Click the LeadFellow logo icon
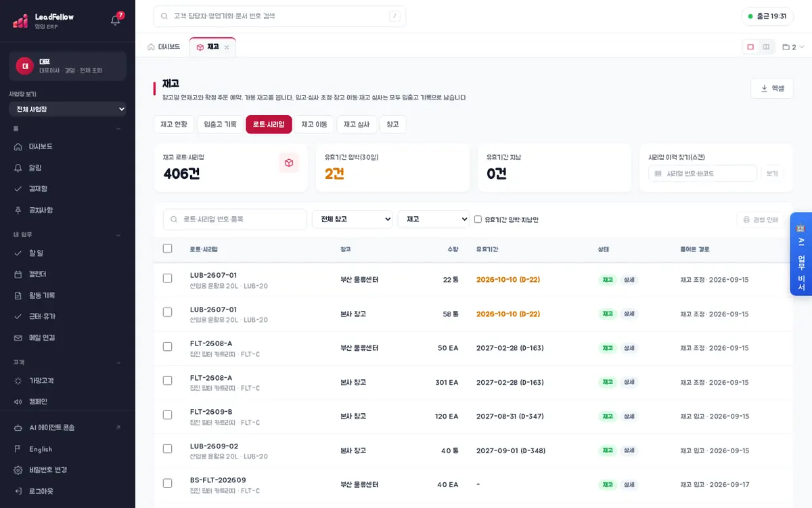Image resolution: width=812 pixels, height=508 pixels. (20, 21)
